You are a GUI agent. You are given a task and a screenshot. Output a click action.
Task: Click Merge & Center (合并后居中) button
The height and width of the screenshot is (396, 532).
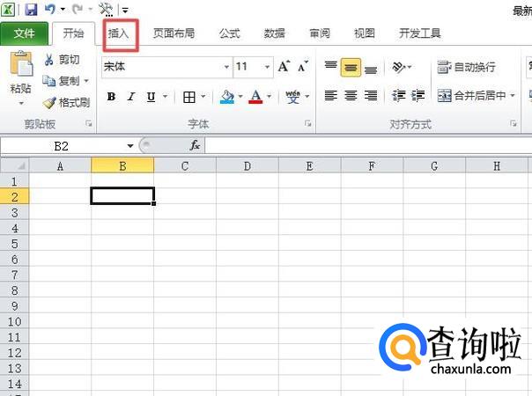pos(471,96)
